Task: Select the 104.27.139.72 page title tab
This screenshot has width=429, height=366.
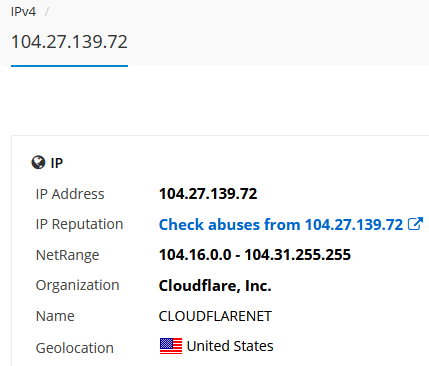Action: (69, 42)
